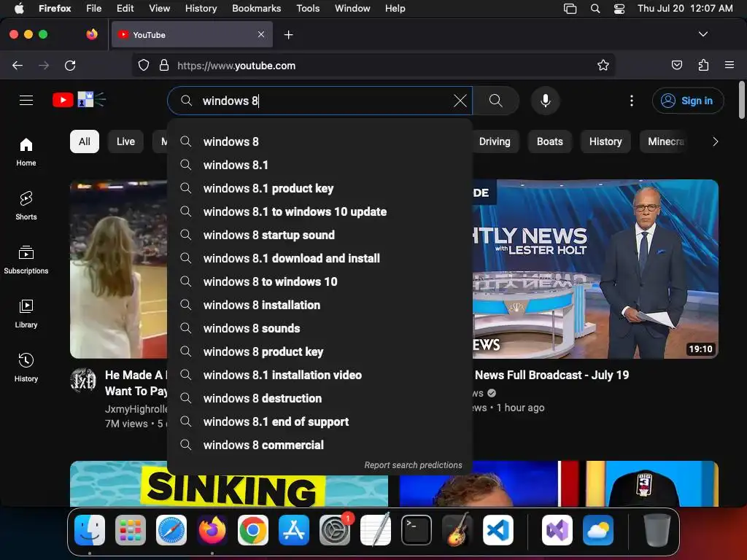The height and width of the screenshot is (560, 747).
Task: Click Report search predictions link
Action: point(413,464)
